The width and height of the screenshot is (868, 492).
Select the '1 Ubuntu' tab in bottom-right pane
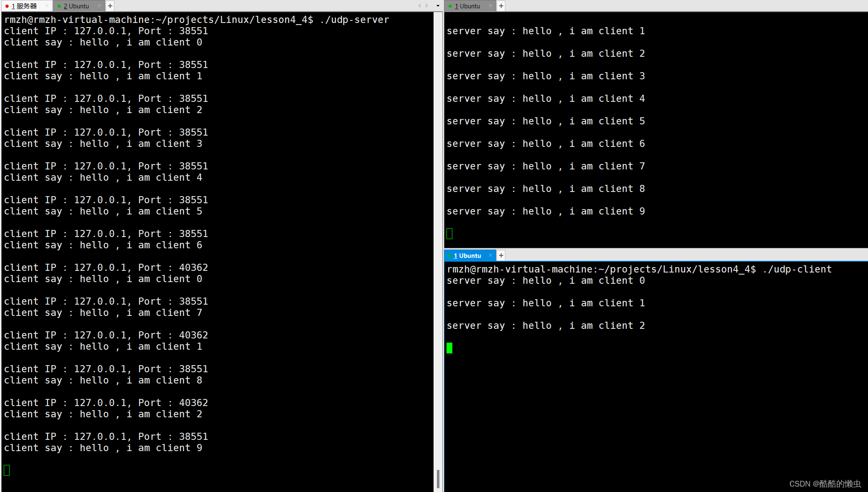click(467, 255)
